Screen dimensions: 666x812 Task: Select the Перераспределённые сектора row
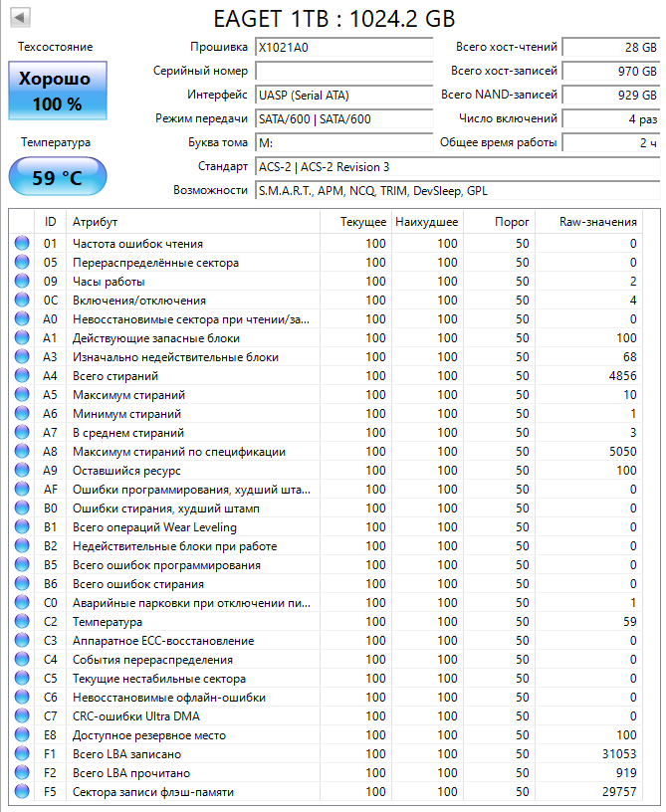[x=199, y=263]
